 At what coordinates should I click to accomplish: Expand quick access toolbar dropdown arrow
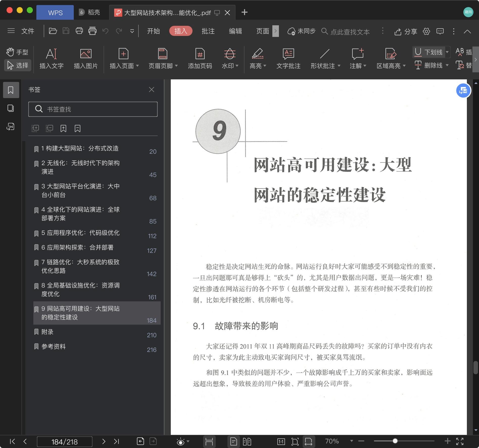click(132, 31)
